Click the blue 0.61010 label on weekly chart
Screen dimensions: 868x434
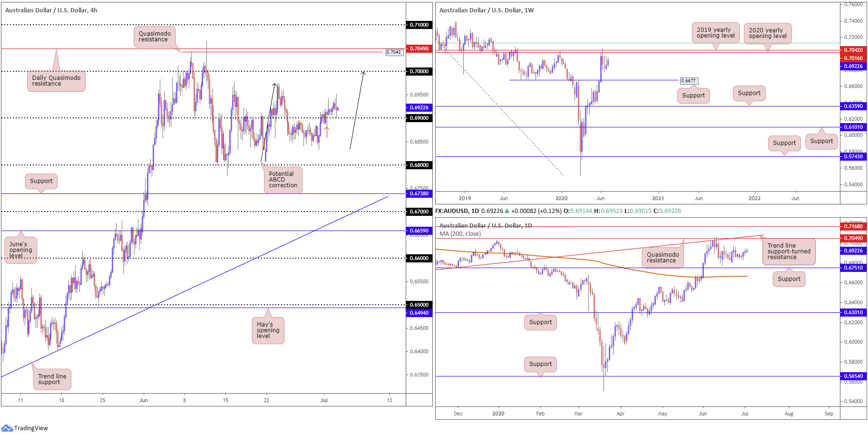tap(853, 127)
